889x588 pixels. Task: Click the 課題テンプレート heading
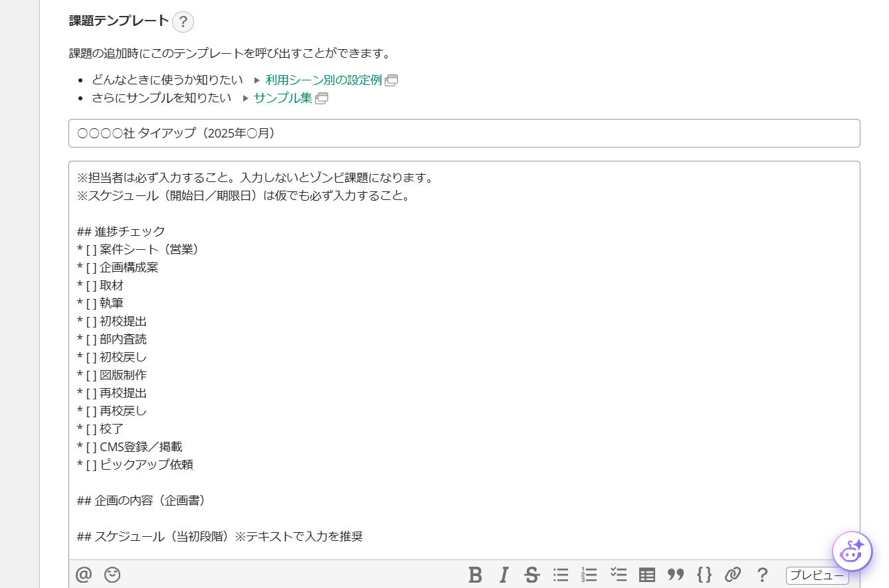(120, 21)
